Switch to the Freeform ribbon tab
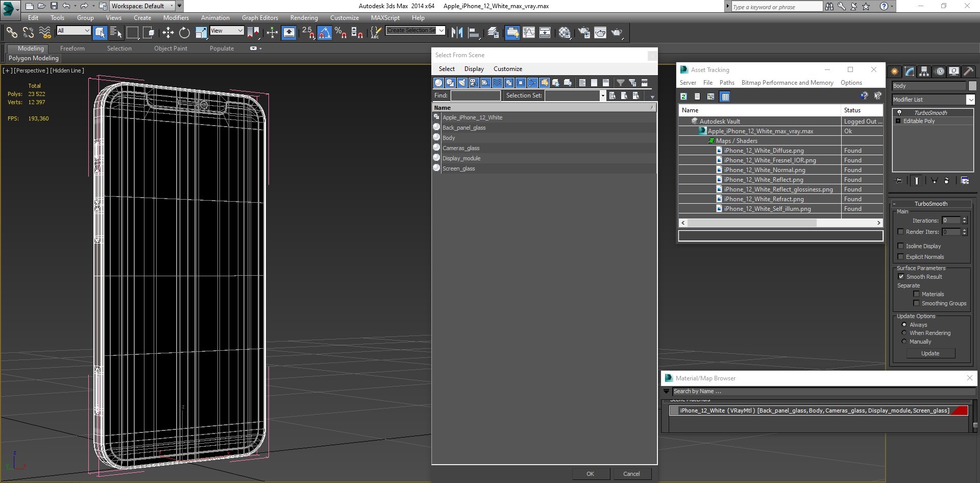 [72, 49]
